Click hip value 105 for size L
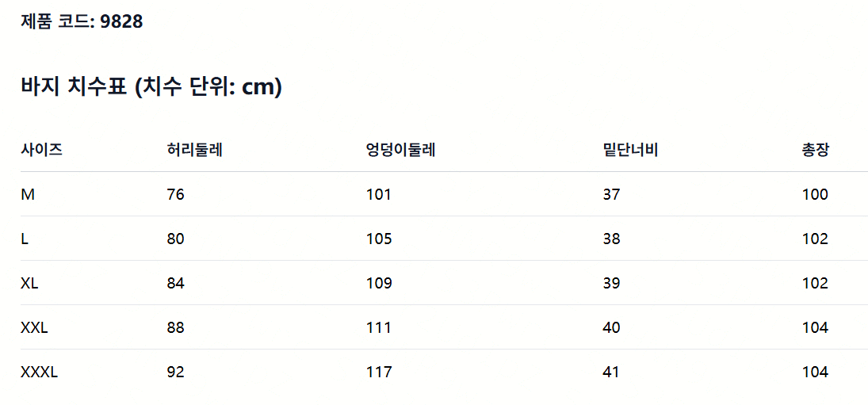Image resolution: width=868 pixels, height=405 pixels. (x=379, y=239)
